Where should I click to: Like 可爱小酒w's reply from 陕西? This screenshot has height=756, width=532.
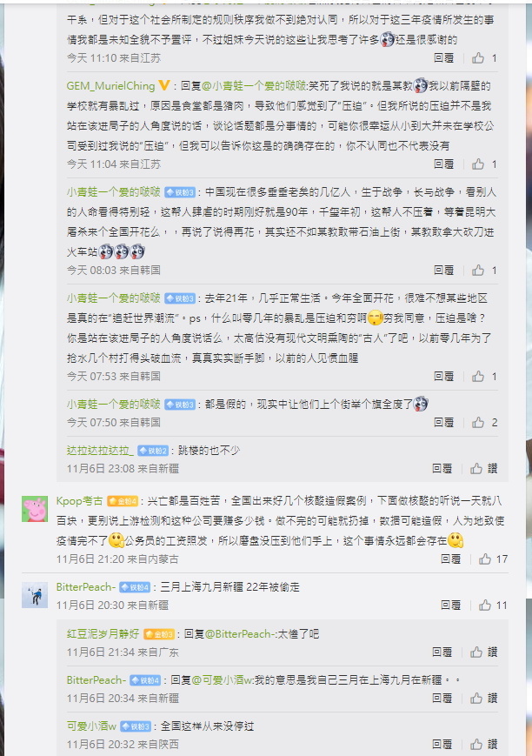click(484, 744)
